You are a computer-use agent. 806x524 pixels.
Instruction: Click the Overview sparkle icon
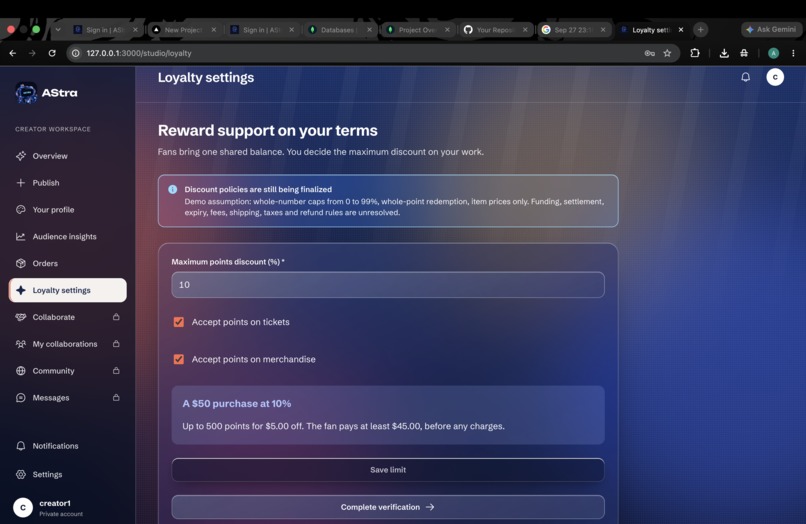pyautogui.click(x=21, y=156)
